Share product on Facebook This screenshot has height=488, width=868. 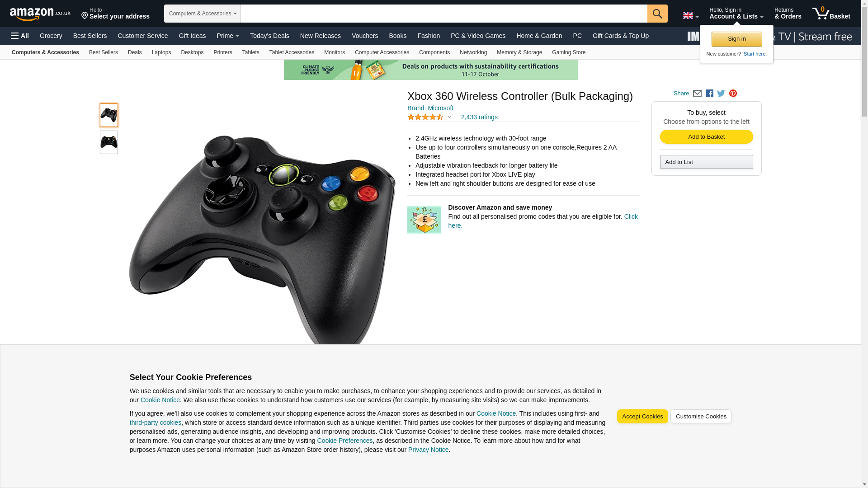click(x=709, y=94)
